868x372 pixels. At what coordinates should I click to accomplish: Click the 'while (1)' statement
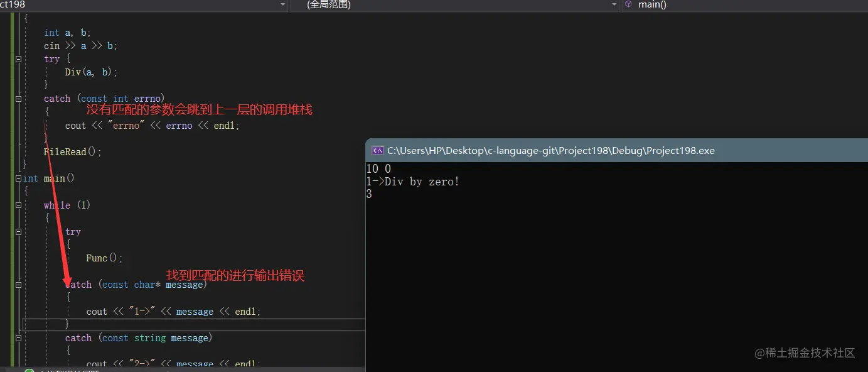pos(67,205)
